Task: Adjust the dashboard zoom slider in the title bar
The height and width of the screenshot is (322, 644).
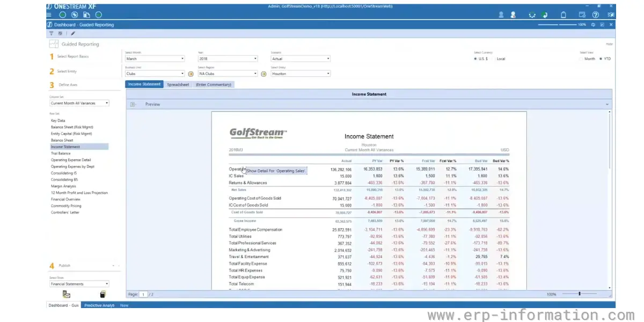Action: tap(557, 25)
